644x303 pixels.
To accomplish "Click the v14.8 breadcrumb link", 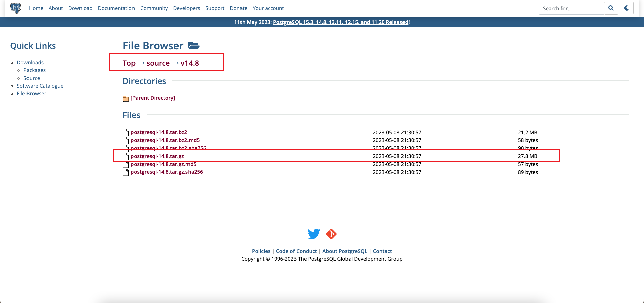I will 190,63.
